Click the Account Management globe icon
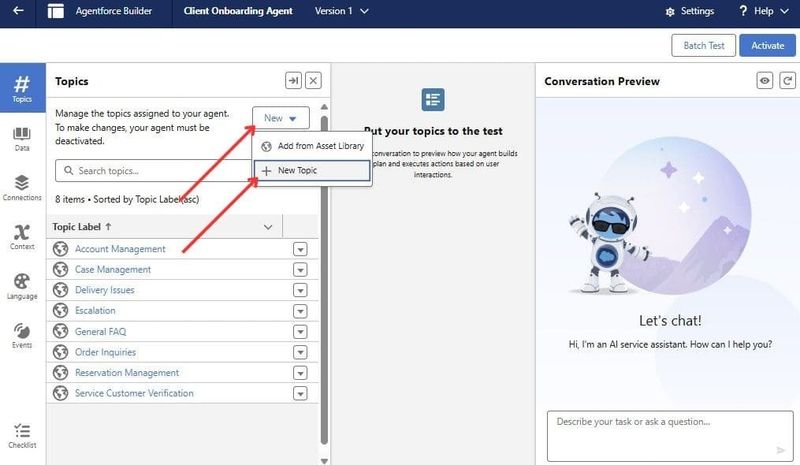The image size is (800, 465). (61, 249)
